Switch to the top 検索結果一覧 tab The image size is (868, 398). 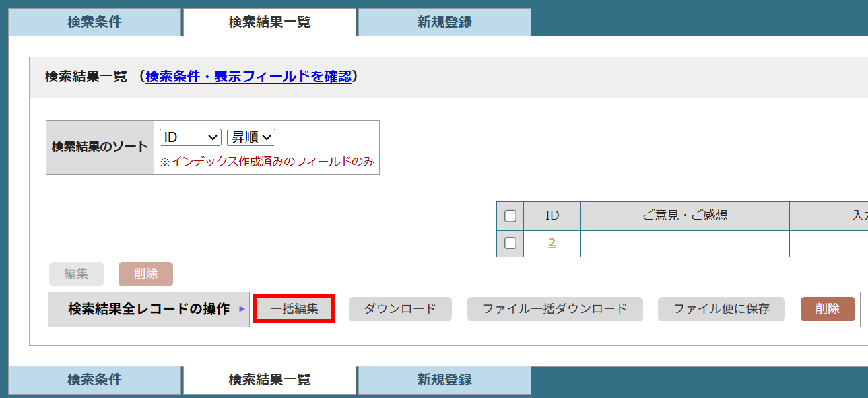click(269, 22)
